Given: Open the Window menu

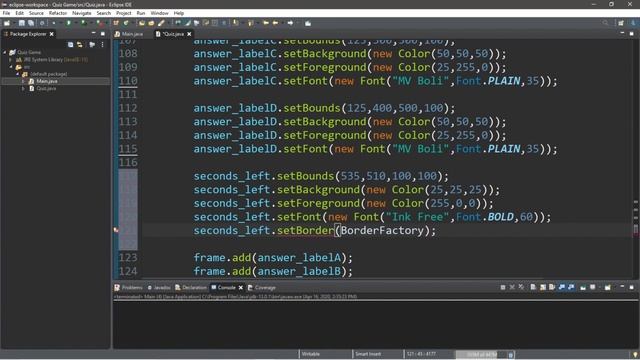Looking at the screenshot, I should (159, 13).
